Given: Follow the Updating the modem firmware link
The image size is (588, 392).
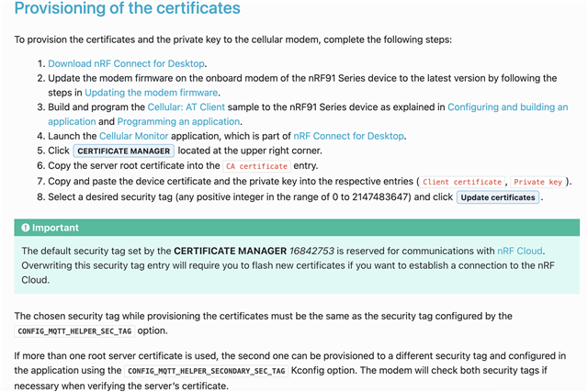Looking at the screenshot, I should 151,93.
